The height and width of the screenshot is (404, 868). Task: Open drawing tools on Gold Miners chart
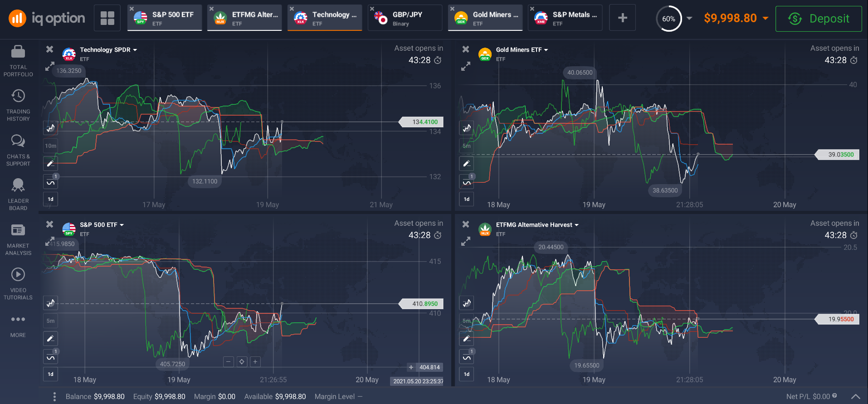(467, 163)
